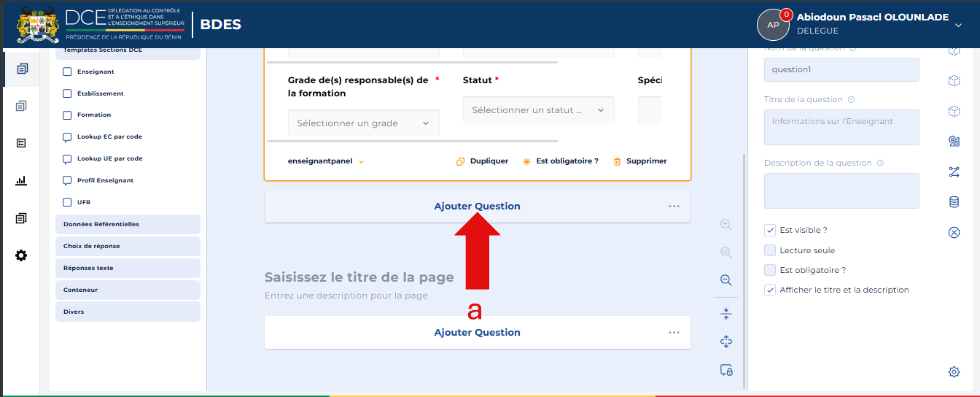Screen dimensions: 980x397
Task: Click Ajouter Question on the new page
Action: pos(477,333)
